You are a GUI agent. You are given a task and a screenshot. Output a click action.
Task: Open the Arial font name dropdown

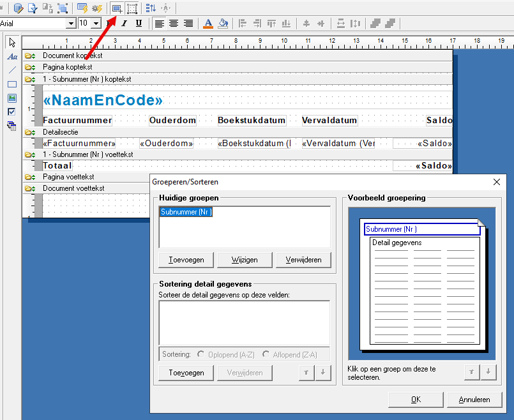tap(71, 24)
